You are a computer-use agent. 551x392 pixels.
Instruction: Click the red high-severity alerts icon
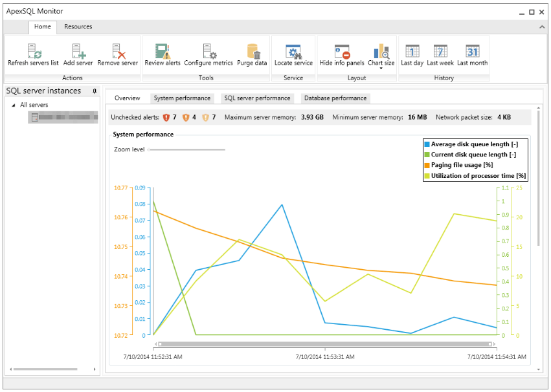[166, 118]
